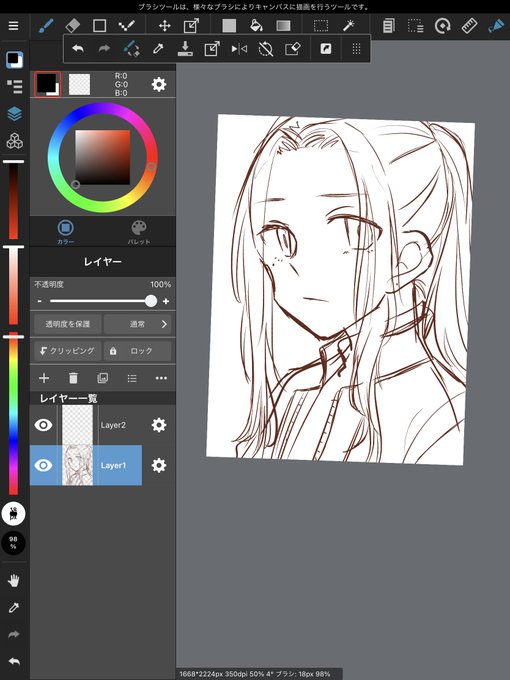
Task: Select the Move tool
Action: coord(164,26)
